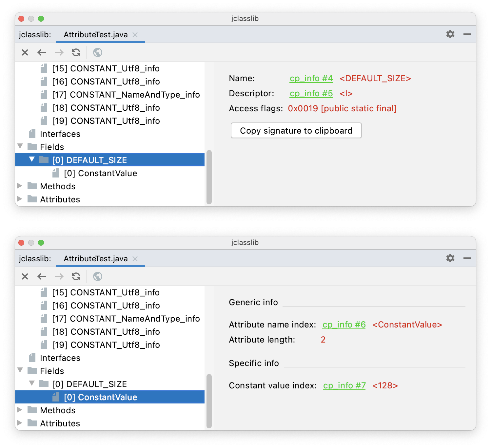Follow the cp_info #4 name link
Image resolution: width=491 pixels, height=448 pixels.
(311, 79)
